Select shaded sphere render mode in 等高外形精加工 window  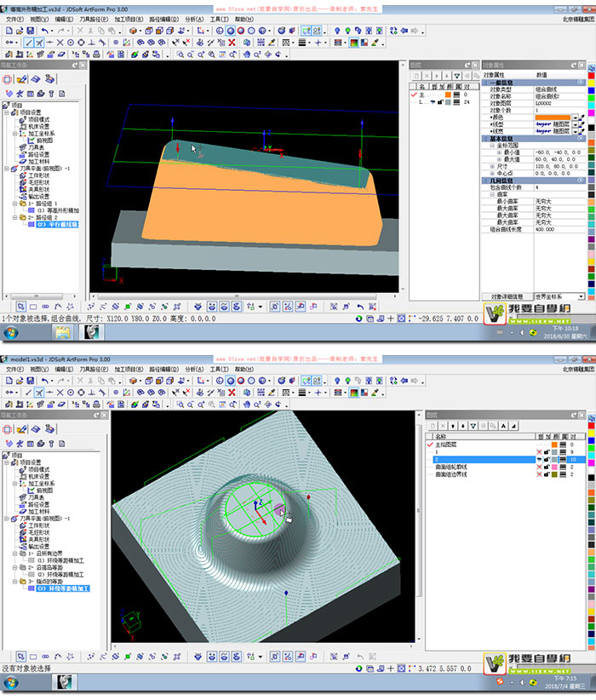coord(231,31)
